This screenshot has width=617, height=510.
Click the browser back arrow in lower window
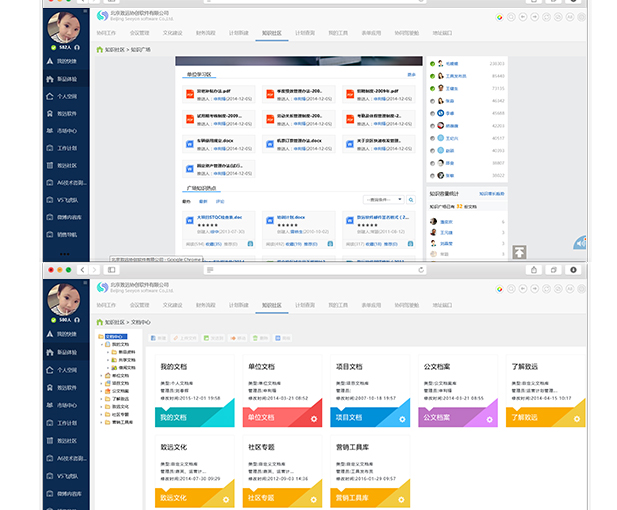click(79, 269)
